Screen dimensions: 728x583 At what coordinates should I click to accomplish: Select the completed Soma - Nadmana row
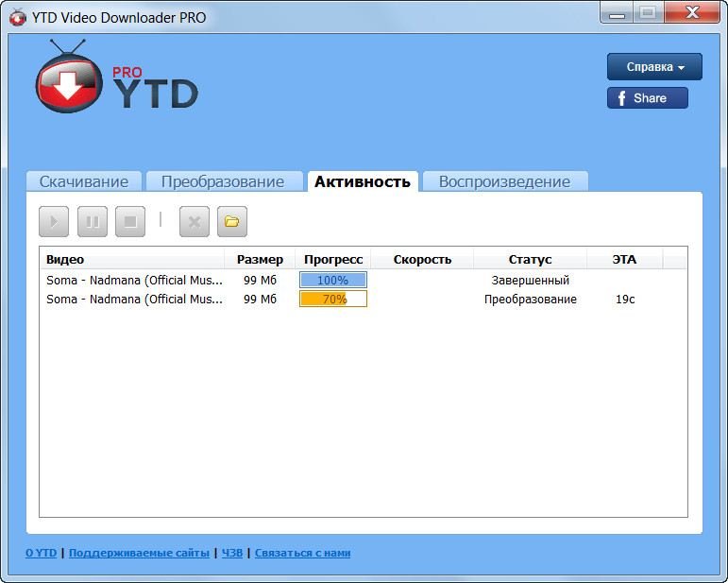(134, 281)
